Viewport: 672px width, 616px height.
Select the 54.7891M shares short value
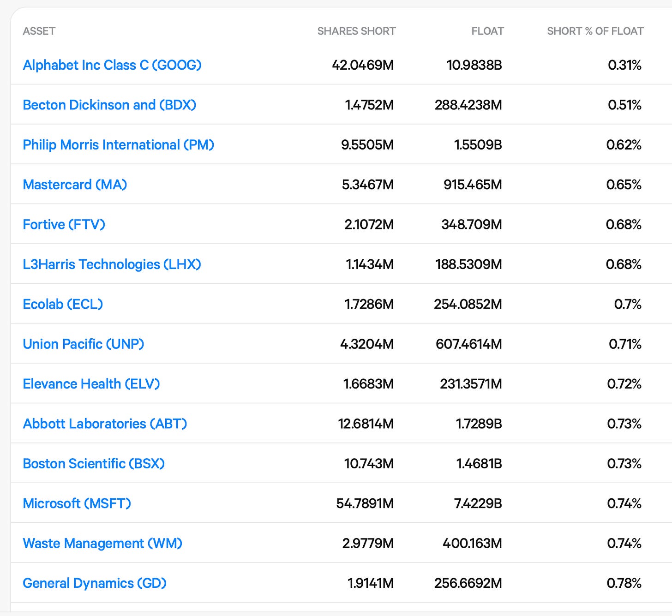pos(365,503)
